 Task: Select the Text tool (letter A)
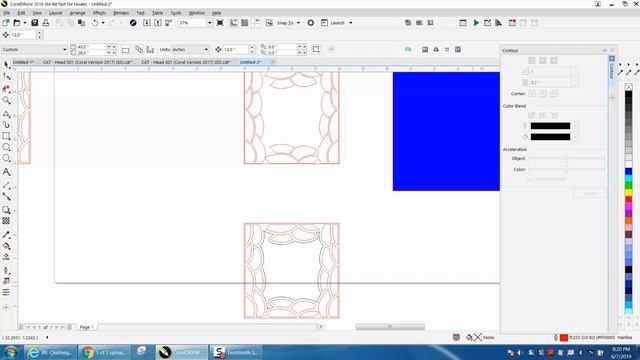coord(6,172)
